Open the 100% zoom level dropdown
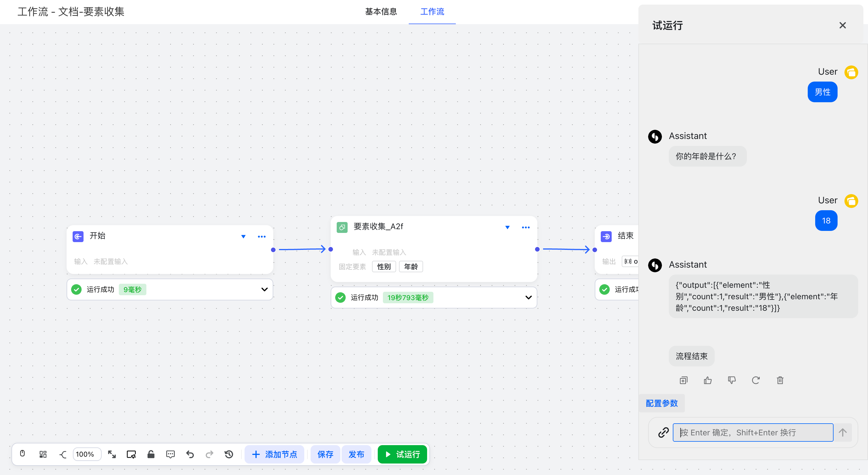 (x=86, y=454)
